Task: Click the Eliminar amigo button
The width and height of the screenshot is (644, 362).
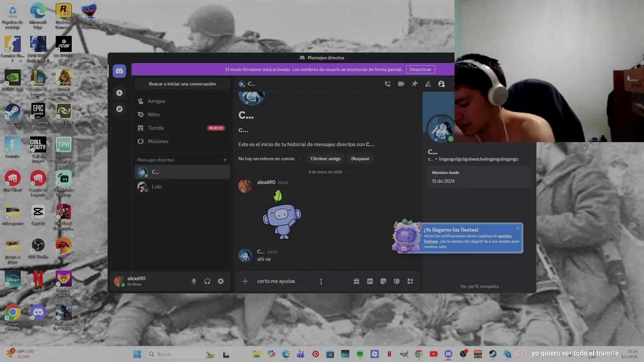Action: tap(326, 159)
